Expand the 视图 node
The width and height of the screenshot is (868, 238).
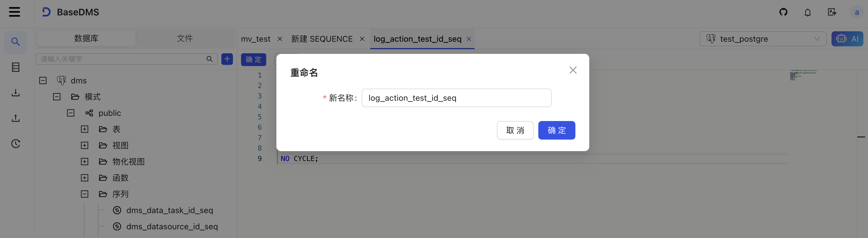[85, 145]
